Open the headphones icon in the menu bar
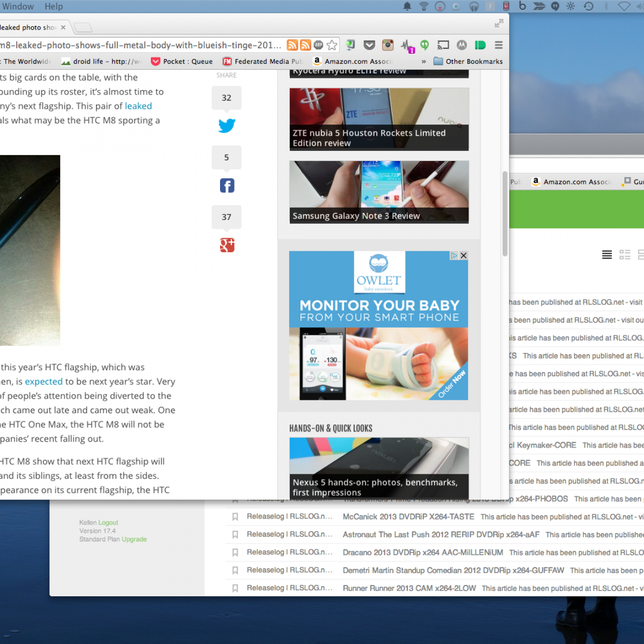Viewport: 644px width, 644px height. (x=474, y=6)
